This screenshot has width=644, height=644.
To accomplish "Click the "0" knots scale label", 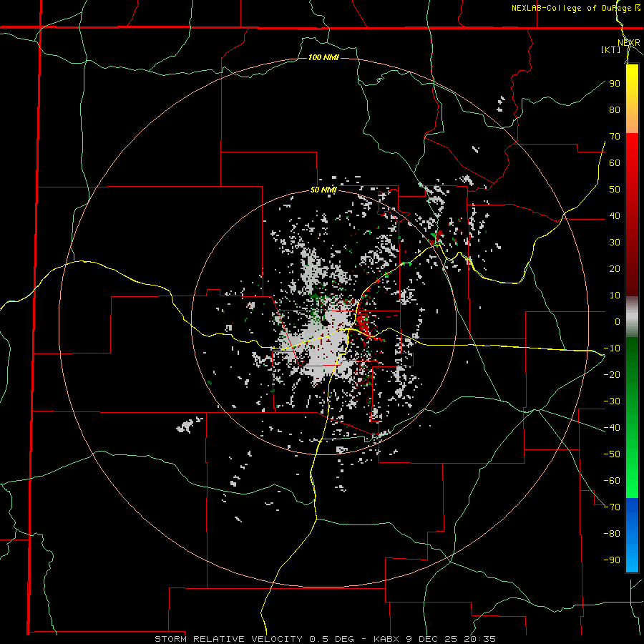I will pos(618,321).
